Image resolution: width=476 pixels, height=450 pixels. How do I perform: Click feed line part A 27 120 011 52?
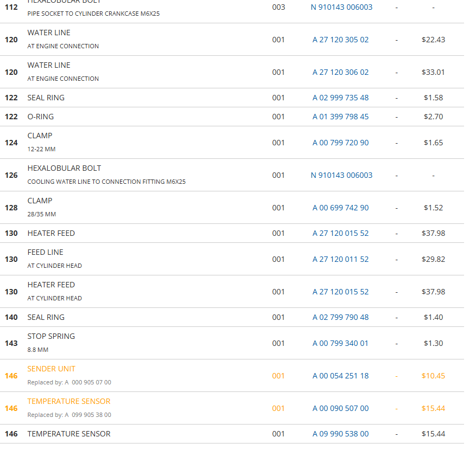click(x=340, y=259)
